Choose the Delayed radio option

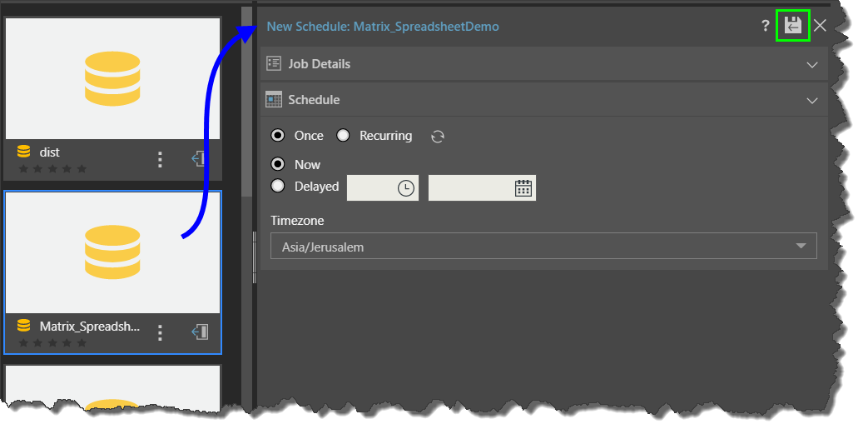coord(278,187)
